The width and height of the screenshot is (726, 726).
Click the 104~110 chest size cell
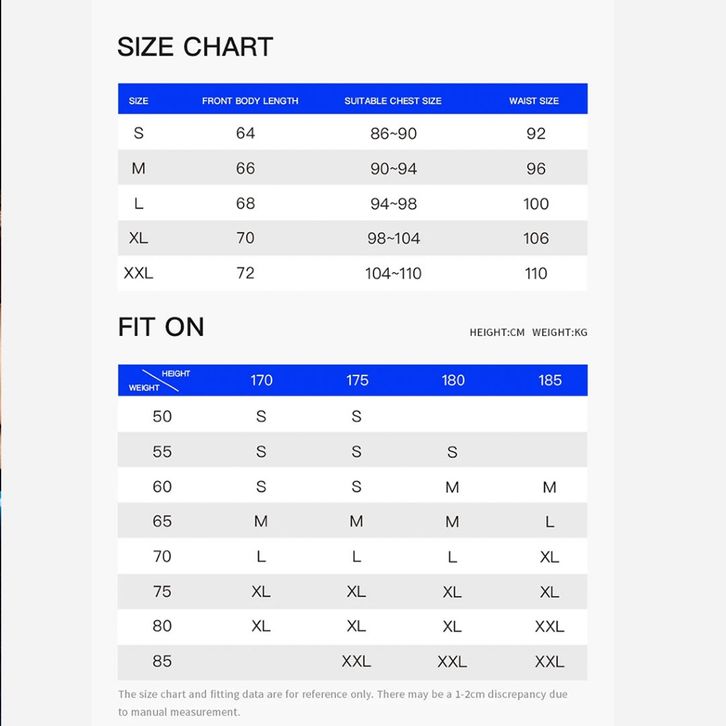393,273
